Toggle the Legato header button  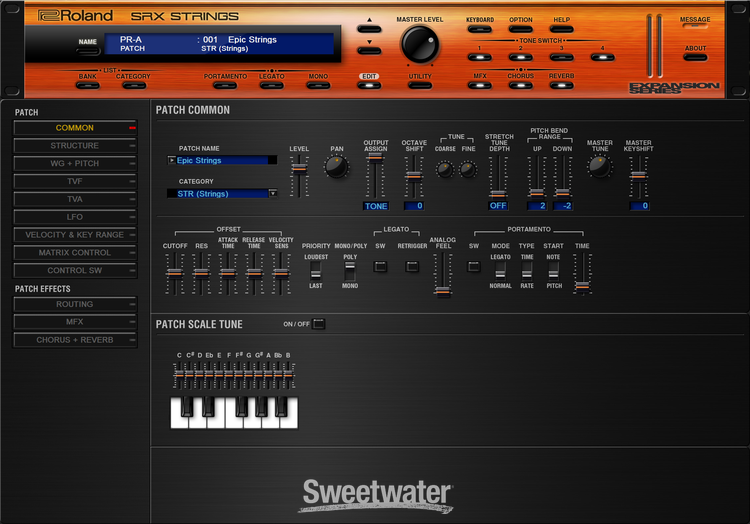(272, 85)
